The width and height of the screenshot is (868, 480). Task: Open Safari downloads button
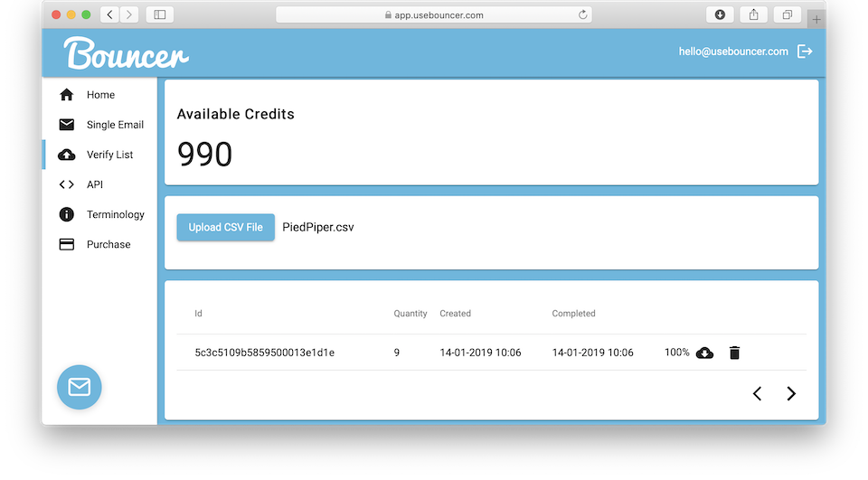pyautogui.click(x=720, y=15)
